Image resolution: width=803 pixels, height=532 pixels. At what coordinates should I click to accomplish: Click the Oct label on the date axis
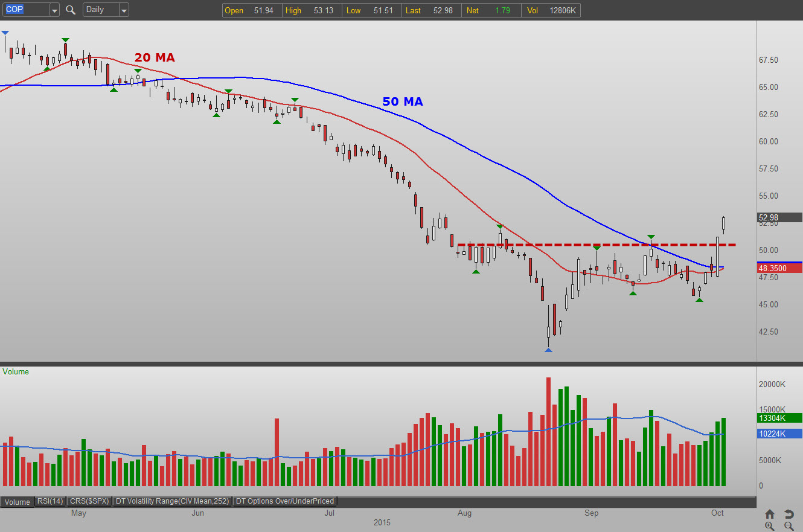point(717,513)
